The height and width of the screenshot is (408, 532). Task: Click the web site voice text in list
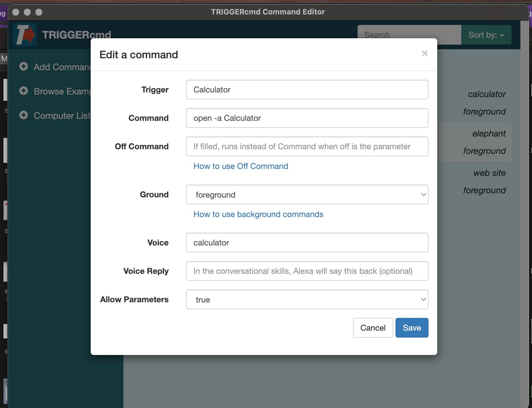click(x=489, y=173)
